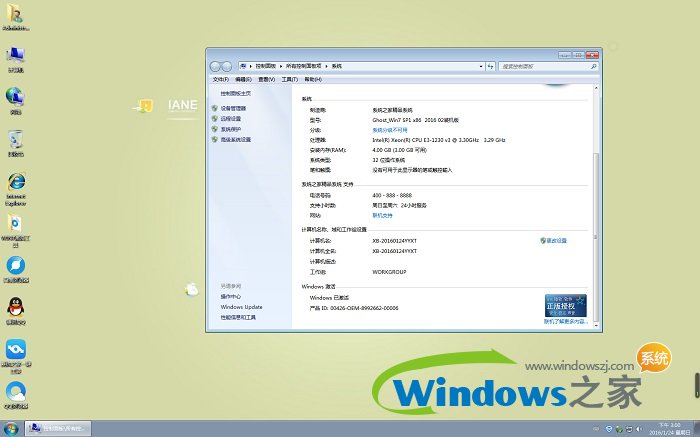The image size is (700, 437).
Task: Open Advanced system settings (高级系统设置)
Action: [236, 140]
